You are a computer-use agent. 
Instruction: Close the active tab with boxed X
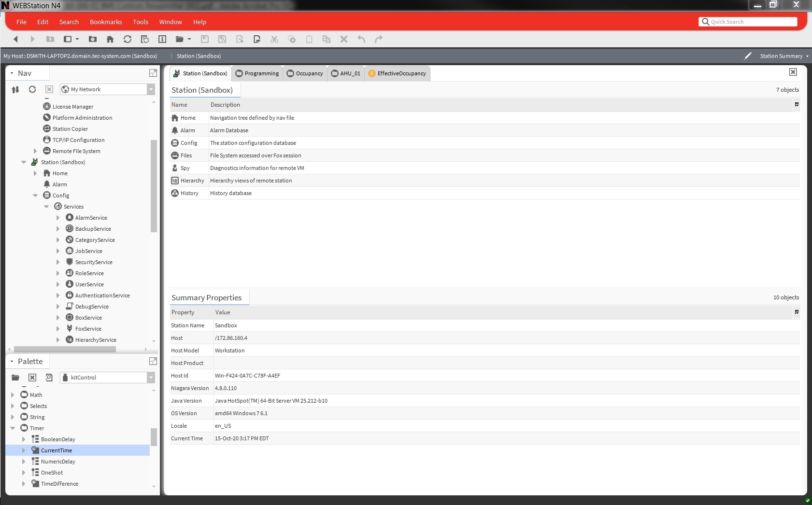click(793, 72)
